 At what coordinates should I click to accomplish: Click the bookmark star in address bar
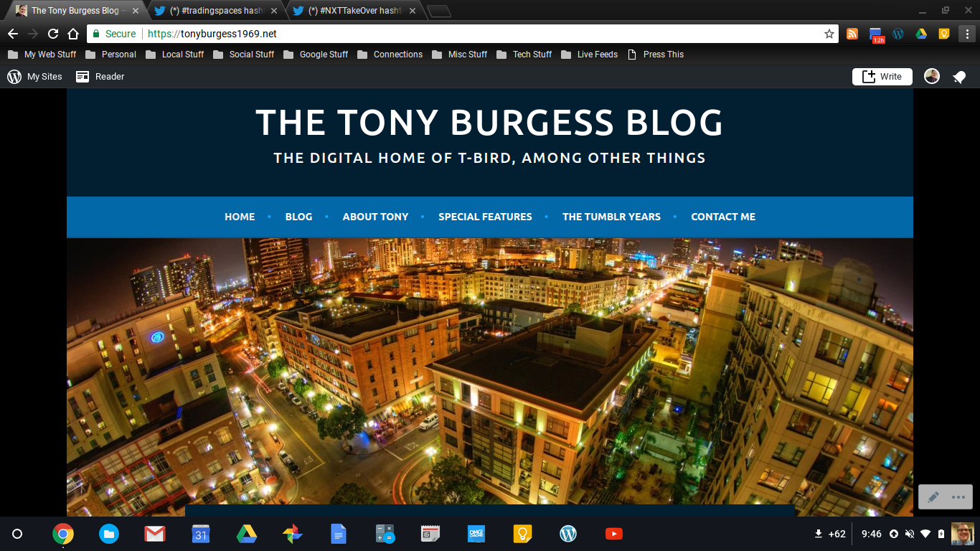point(829,34)
